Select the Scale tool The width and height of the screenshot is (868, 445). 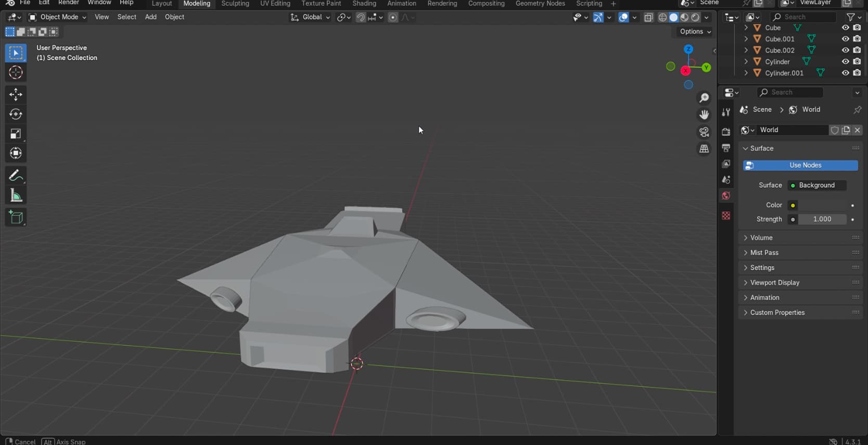click(16, 134)
